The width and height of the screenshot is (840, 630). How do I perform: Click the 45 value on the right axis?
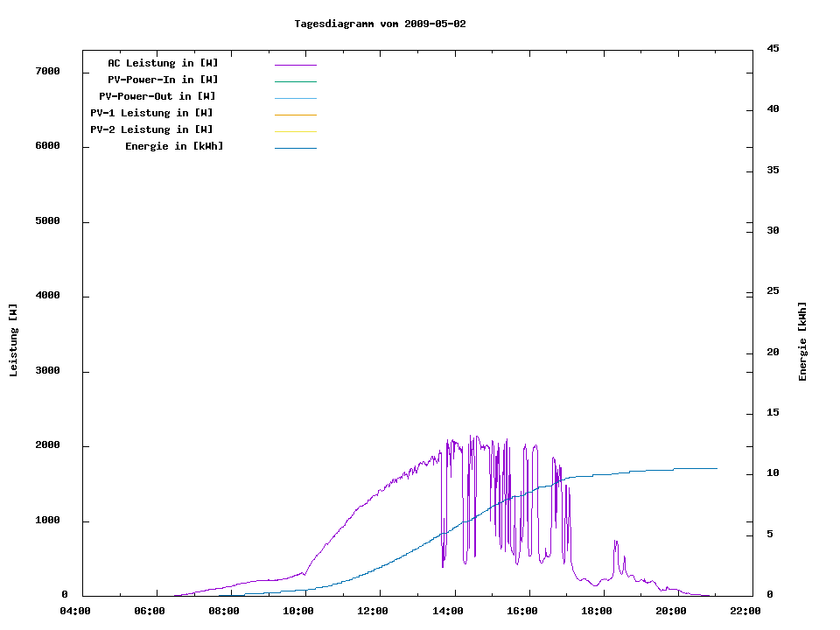point(773,48)
